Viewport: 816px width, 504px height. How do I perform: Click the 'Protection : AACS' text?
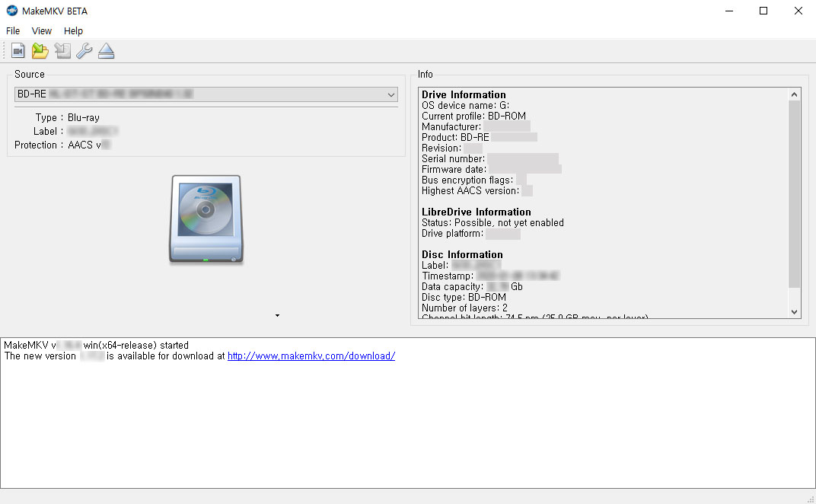pyautogui.click(x=58, y=145)
